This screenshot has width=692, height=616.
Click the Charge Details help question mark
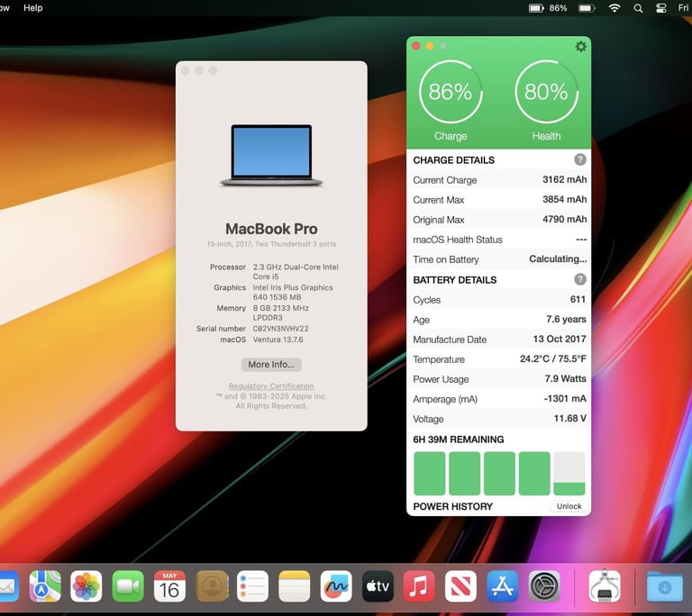[x=580, y=159]
